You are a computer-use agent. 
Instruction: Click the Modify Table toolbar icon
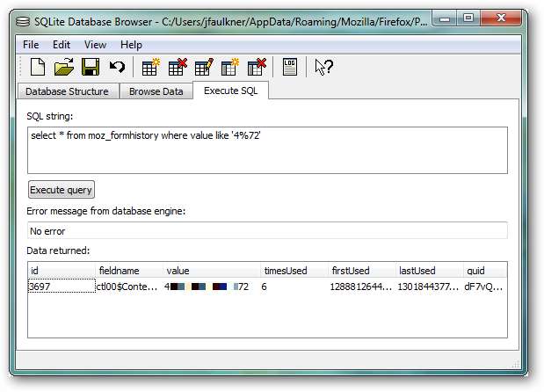point(204,67)
